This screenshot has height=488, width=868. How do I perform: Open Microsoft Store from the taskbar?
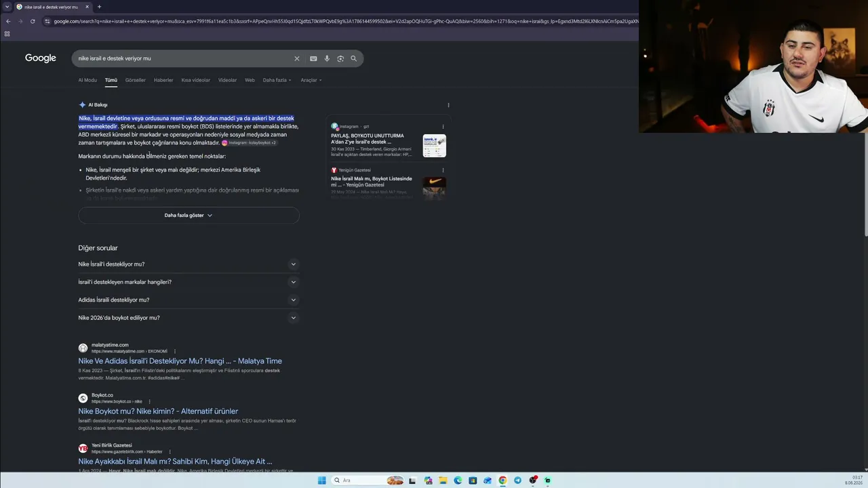click(x=473, y=481)
